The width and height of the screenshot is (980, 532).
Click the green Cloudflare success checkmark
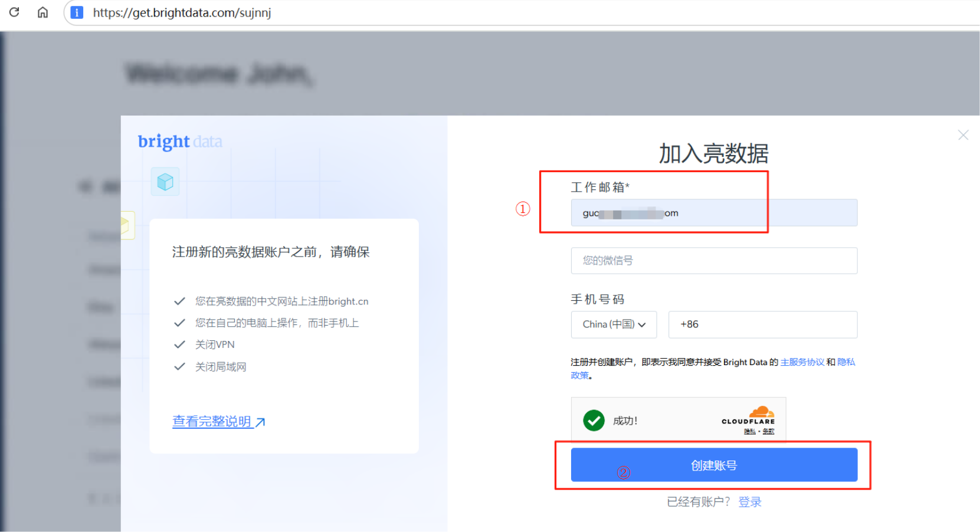tap(594, 421)
